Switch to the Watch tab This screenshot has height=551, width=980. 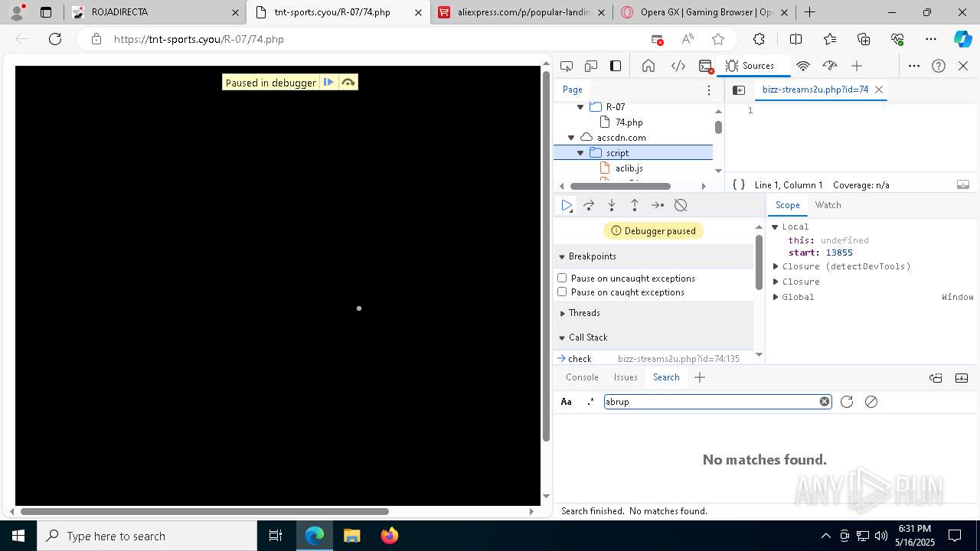tap(828, 205)
